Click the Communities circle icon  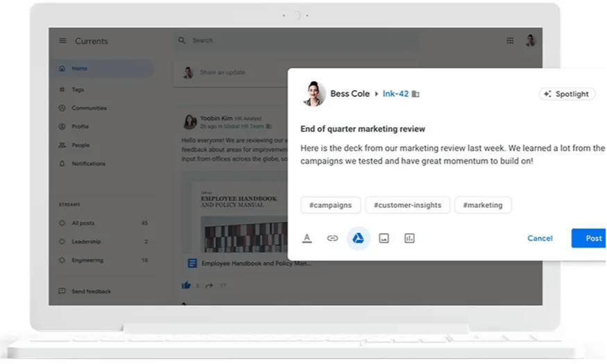pos(62,108)
